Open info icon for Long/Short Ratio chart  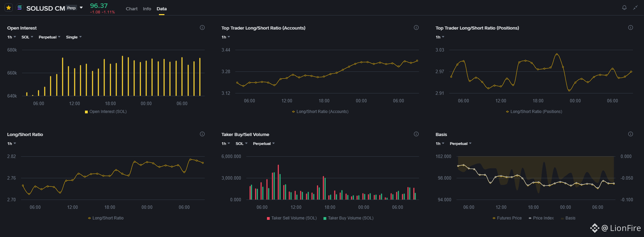tap(202, 134)
